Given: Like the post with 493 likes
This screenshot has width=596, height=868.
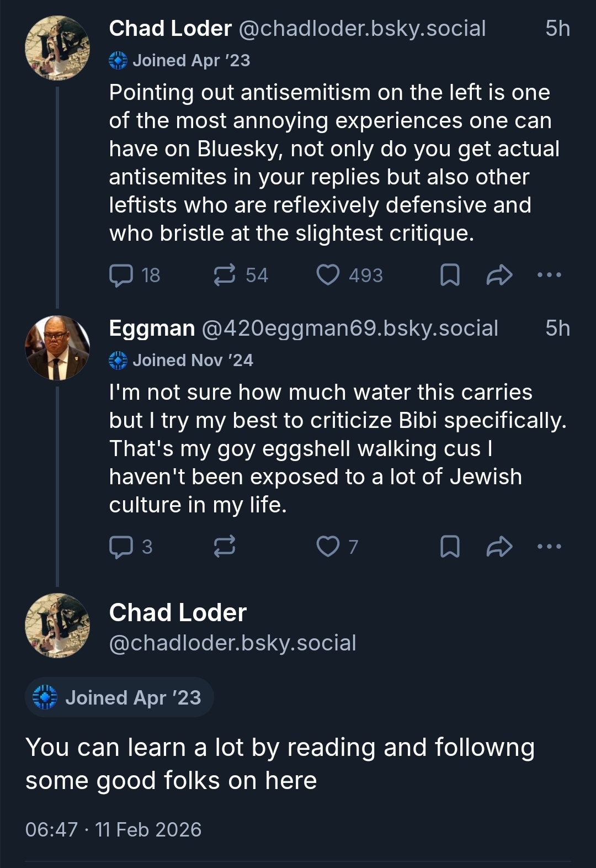Looking at the screenshot, I should (328, 275).
